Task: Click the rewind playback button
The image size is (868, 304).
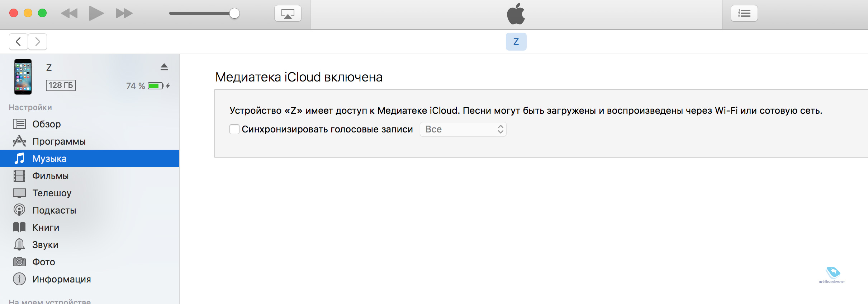Action: 69,14
